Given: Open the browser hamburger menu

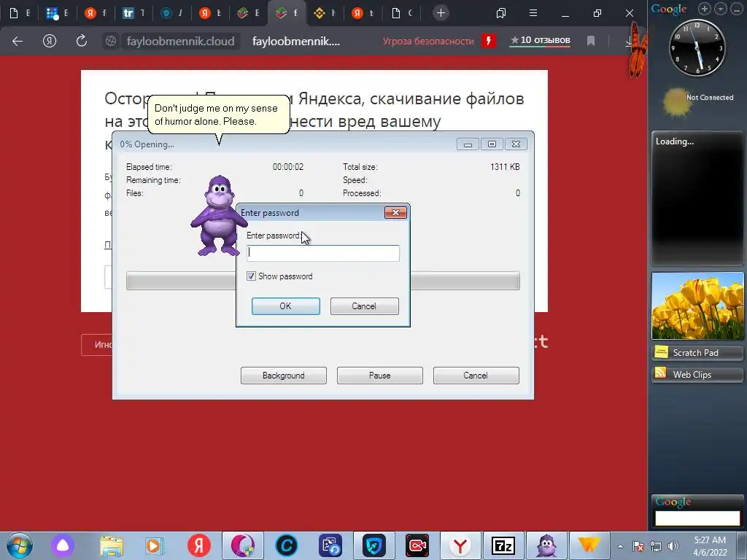Looking at the screenshot, I should point(533,13).
